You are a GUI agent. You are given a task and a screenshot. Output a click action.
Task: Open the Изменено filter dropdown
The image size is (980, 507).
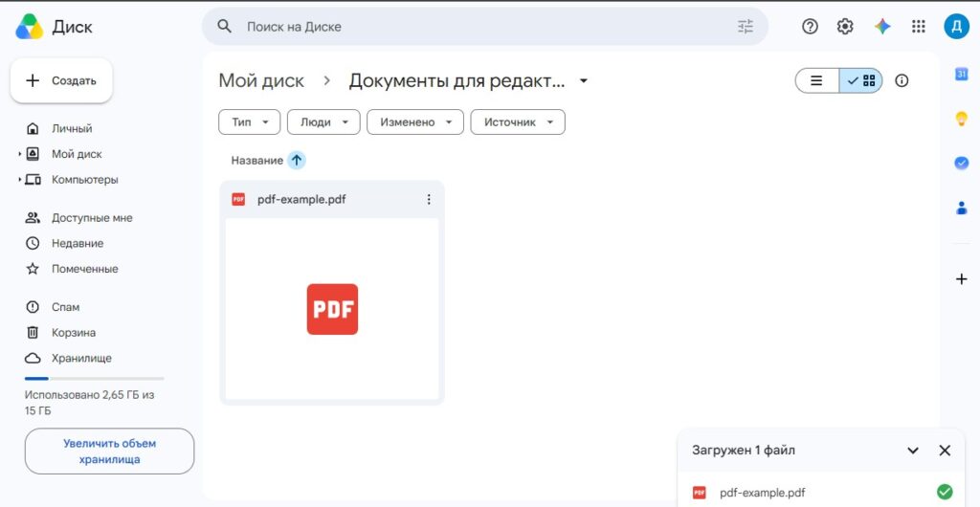(x=415, y=122)
